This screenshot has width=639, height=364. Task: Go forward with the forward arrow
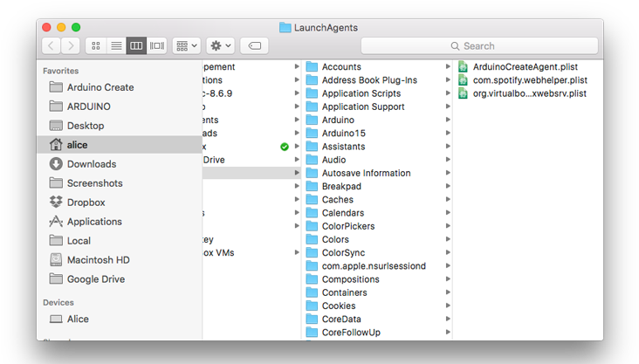tap(71, 45)
